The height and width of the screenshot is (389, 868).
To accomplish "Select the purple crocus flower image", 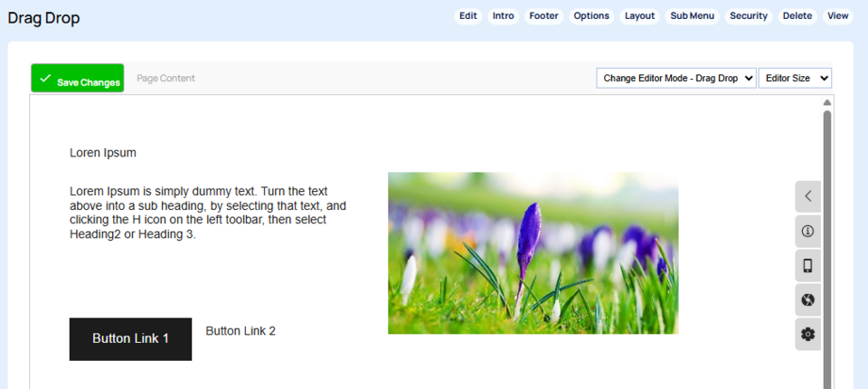I will (533, 253).
